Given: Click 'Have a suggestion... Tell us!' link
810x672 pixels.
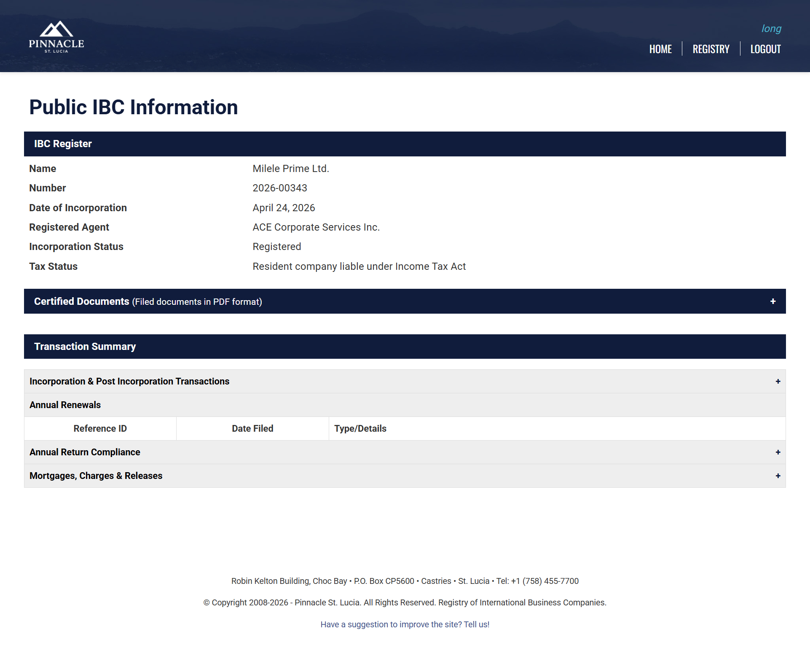Looking at the screenshot, I should pyautogui.click(x=405, y=624).
